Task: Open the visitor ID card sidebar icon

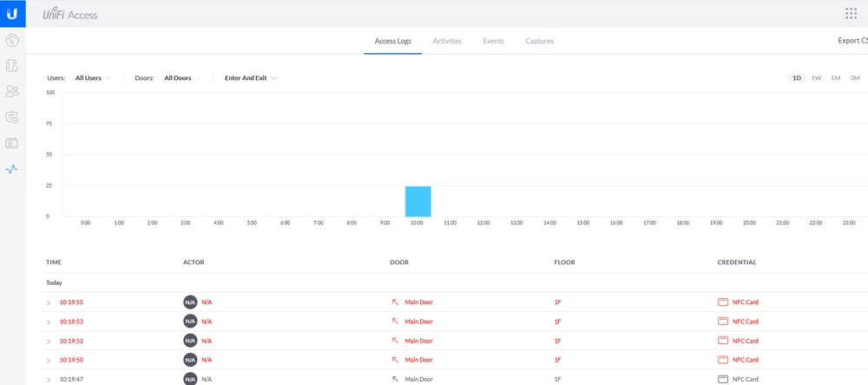Action: click(x=12, y=143)
